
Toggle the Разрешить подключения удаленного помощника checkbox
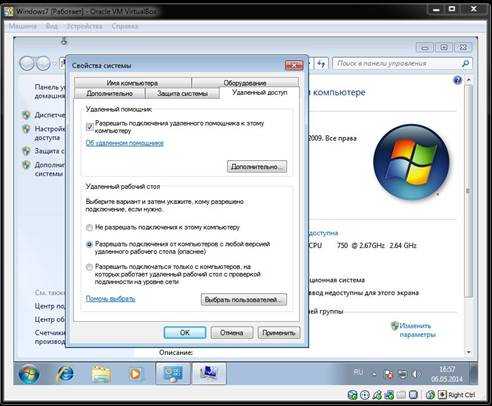[89, 127]
